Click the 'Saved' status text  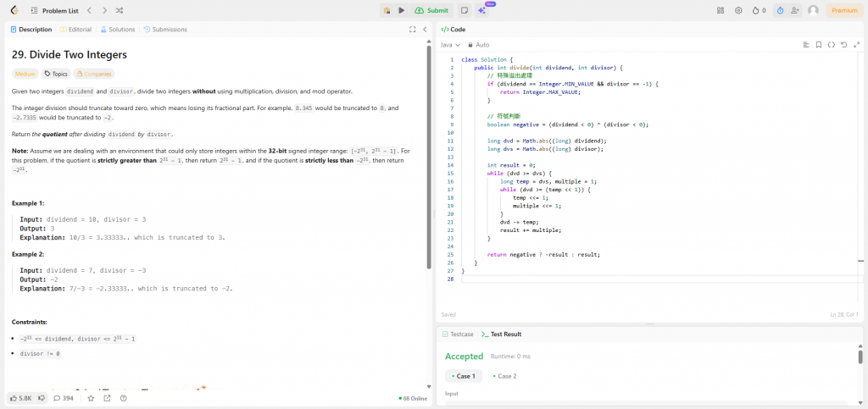[x=448, y=314]
